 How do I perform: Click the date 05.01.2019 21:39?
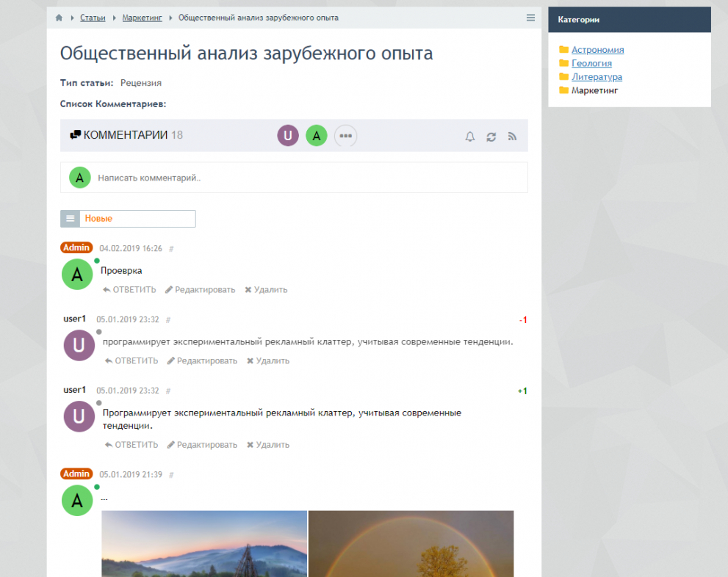pyautogui.click(x=131, y=475)
